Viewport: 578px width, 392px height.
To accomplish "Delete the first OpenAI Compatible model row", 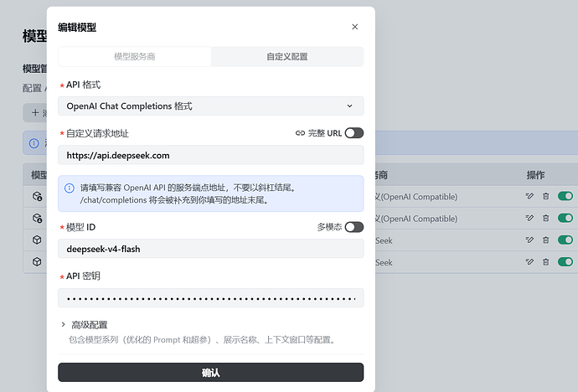I will pos(546,196).
